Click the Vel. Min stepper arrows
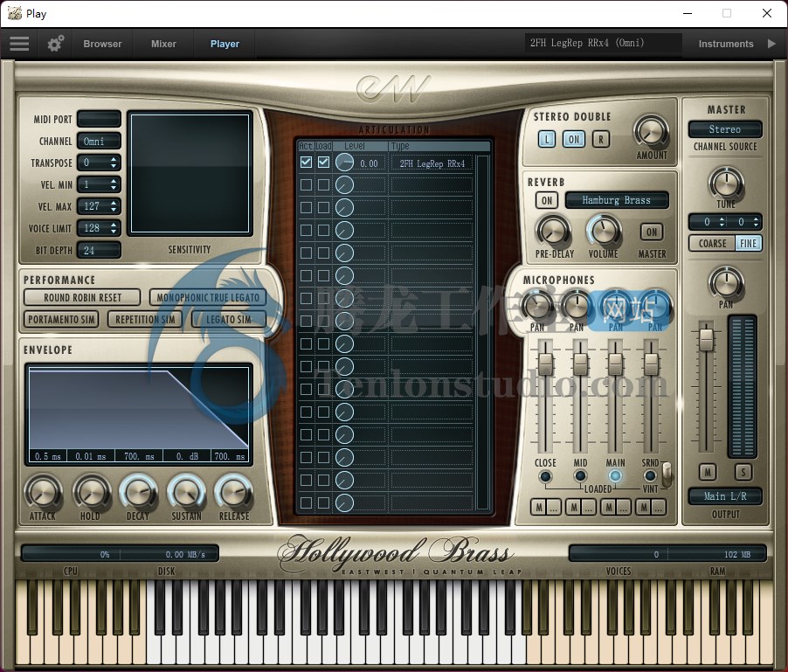Viewport: 788px width, 672px height. (114, 184)
